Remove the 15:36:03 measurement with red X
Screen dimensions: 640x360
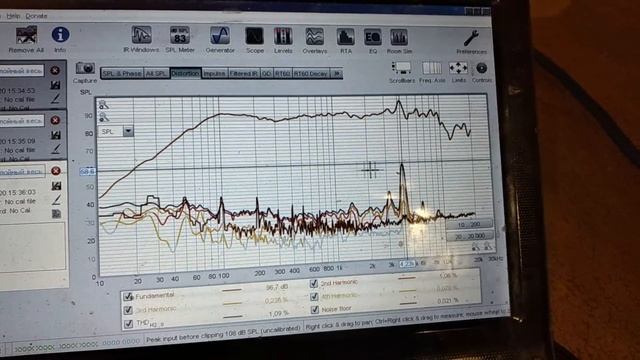click(x=56, y=171)
